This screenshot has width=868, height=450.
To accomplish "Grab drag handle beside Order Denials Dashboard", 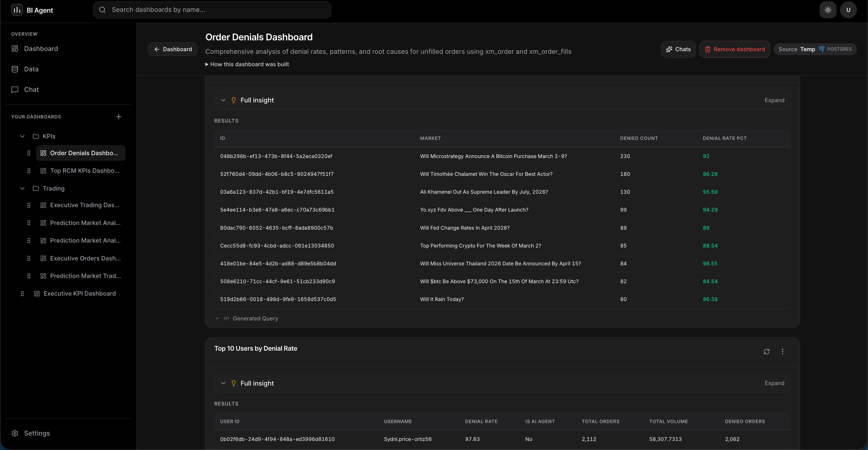I will (29, 153).
